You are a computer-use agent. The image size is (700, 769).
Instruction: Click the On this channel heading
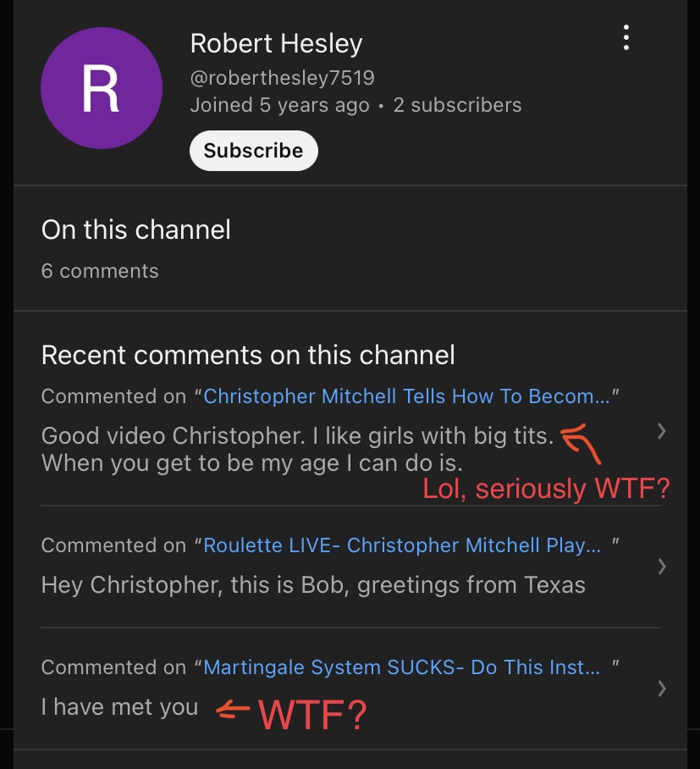click(x=135, y=230)
